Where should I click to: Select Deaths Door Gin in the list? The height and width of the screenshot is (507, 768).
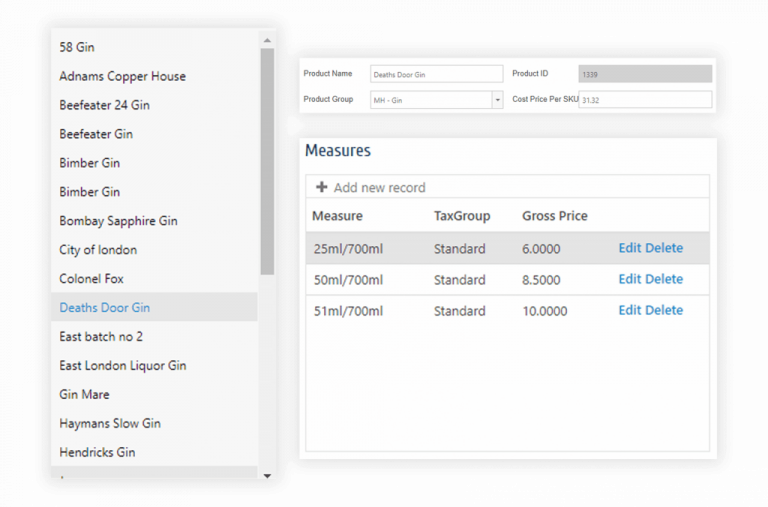(154, 307)
